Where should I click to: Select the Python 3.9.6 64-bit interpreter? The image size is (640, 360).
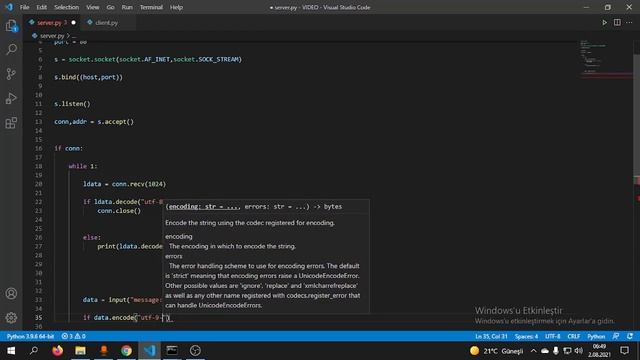[30, 336]
